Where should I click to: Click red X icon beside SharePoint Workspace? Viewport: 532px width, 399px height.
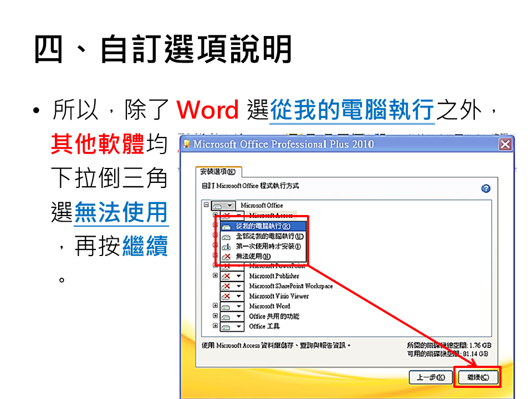(x=227, y=287)
